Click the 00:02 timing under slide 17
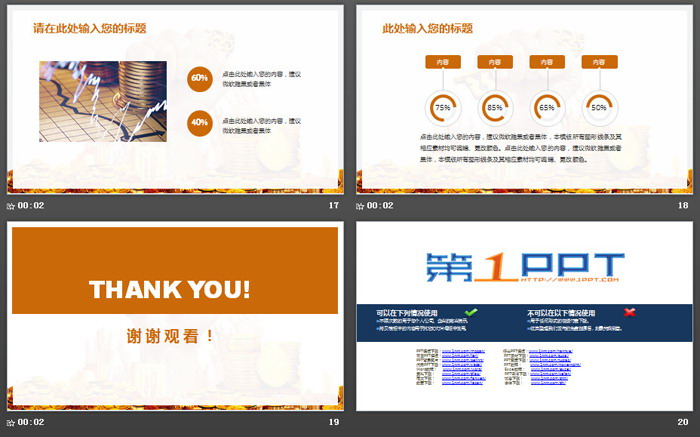 coord(31,206)
